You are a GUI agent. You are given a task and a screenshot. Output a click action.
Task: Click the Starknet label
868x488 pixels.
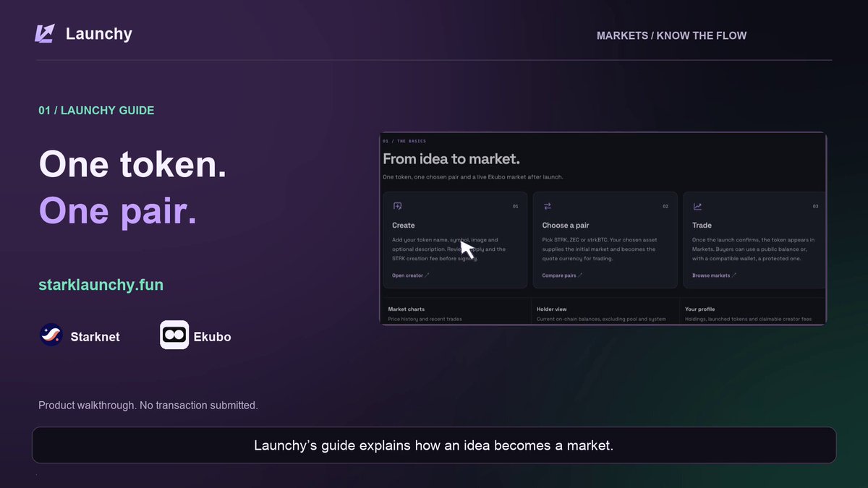tap(95, 337)
